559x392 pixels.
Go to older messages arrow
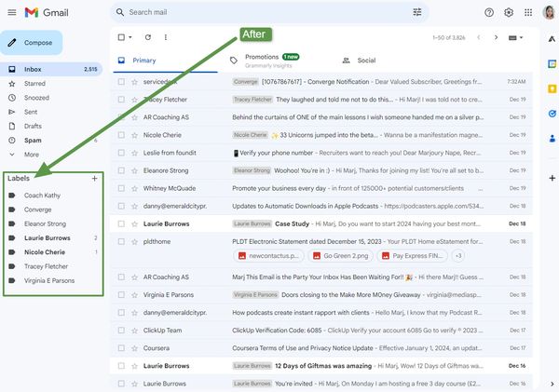point(496,37)
